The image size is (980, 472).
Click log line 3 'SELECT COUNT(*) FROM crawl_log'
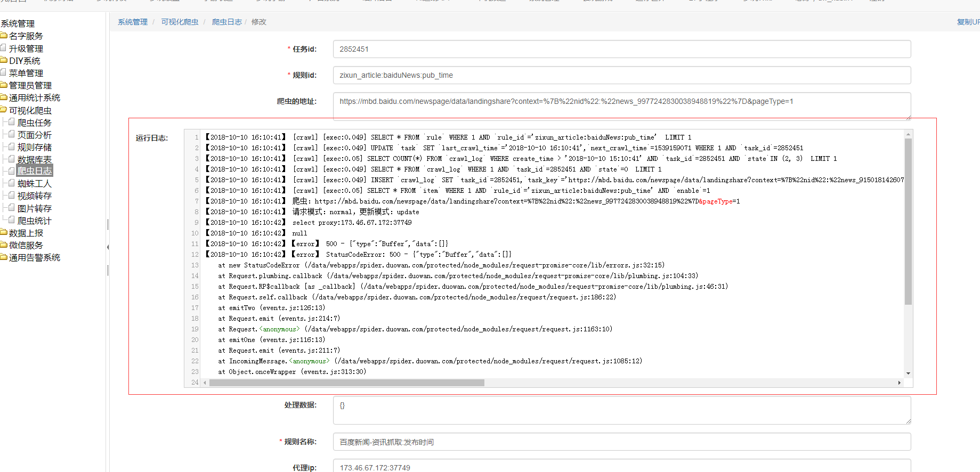pyautogui.click(x=521, y=159)
